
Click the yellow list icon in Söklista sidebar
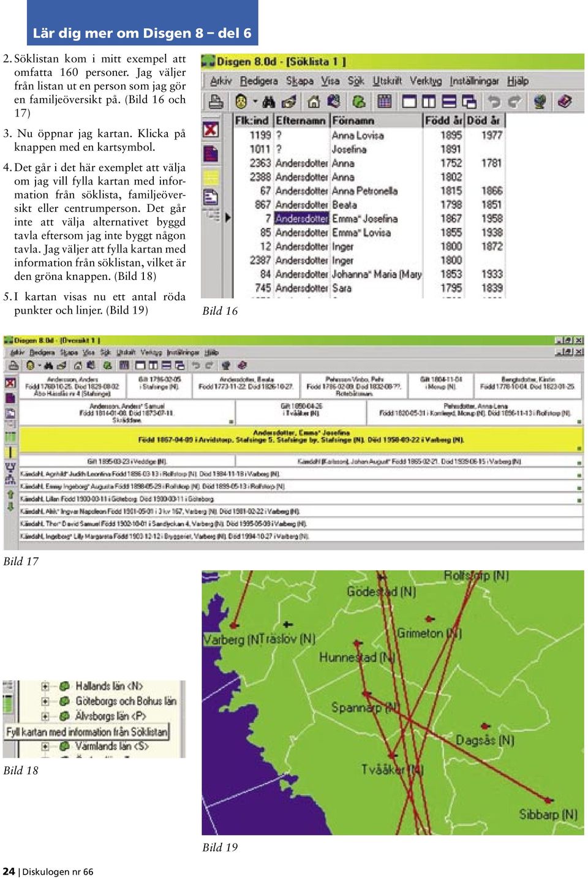coord(211,178)
